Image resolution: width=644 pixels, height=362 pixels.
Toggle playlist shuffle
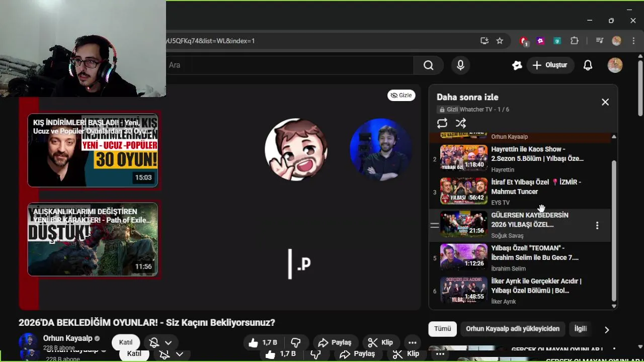(x=461, y=123)
